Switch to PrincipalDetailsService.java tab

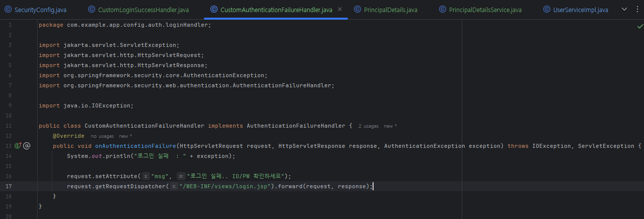(x=485, y=10)
